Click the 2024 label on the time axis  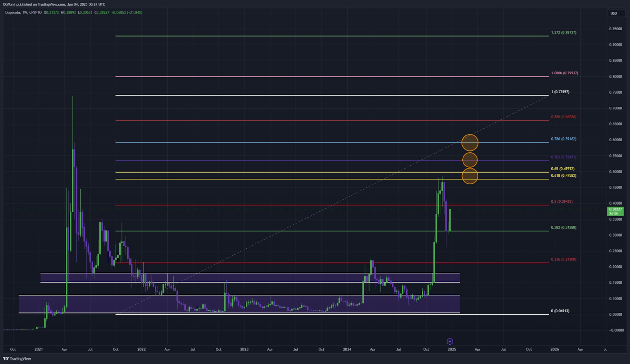coord(347,349)
